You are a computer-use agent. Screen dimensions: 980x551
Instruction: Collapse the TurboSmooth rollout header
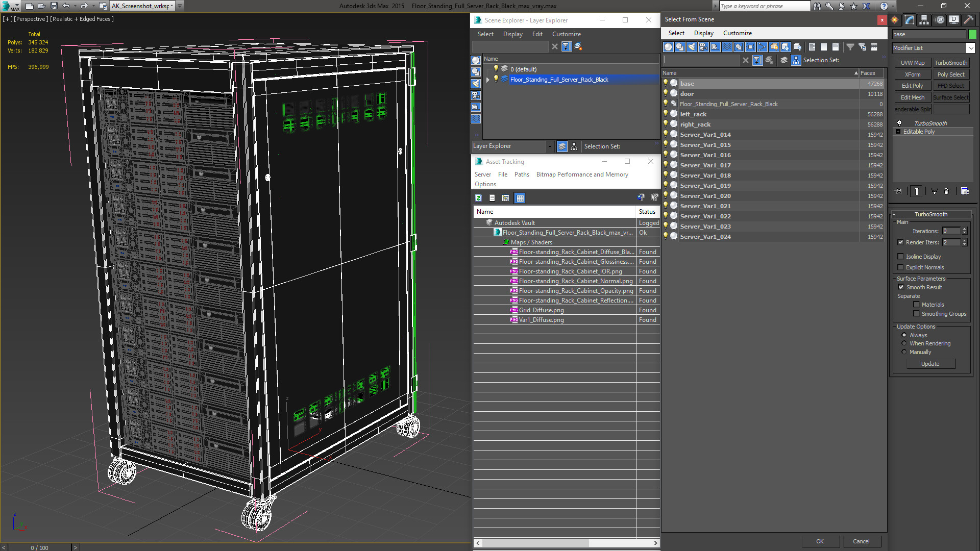[930, 214]
